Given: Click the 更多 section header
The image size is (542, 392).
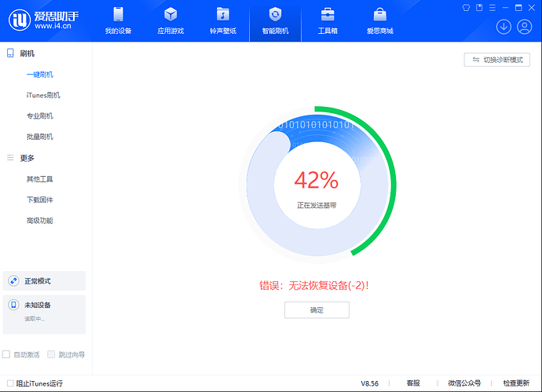Looking at the screenshot, I should 27,158.
